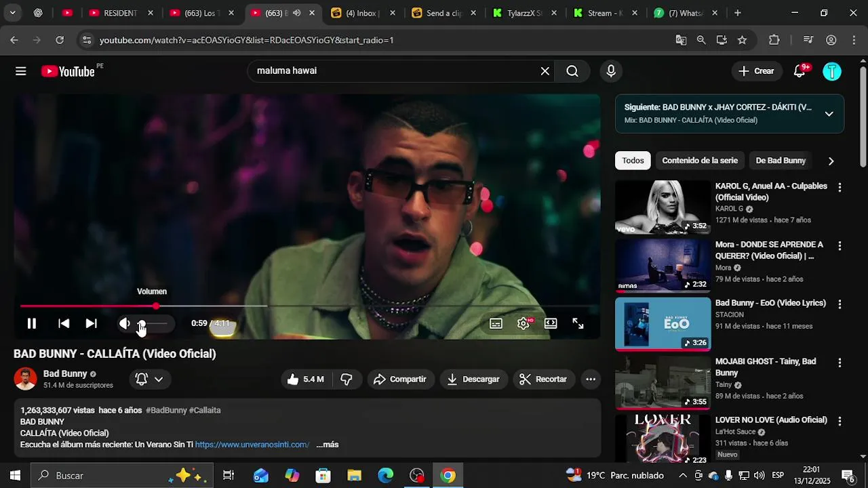Reload the page in Chrome
The width and height of the screenshot is (868, 488).
click(x=60, y=40)
